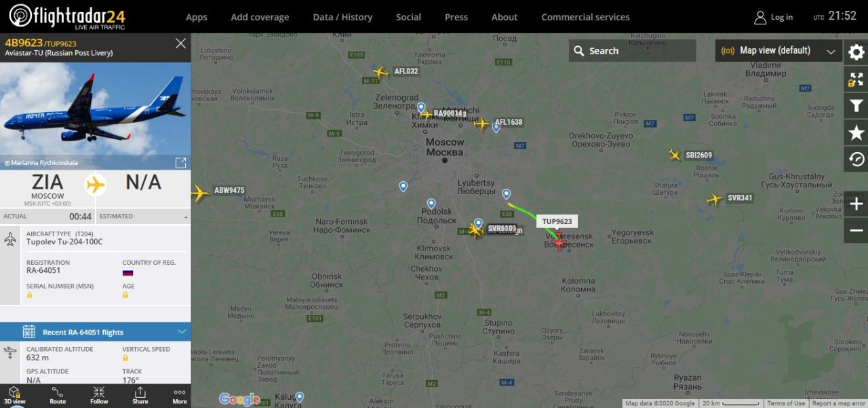Open map settings gear icon
The image size is (868, 408).
(x=856, y=52)
